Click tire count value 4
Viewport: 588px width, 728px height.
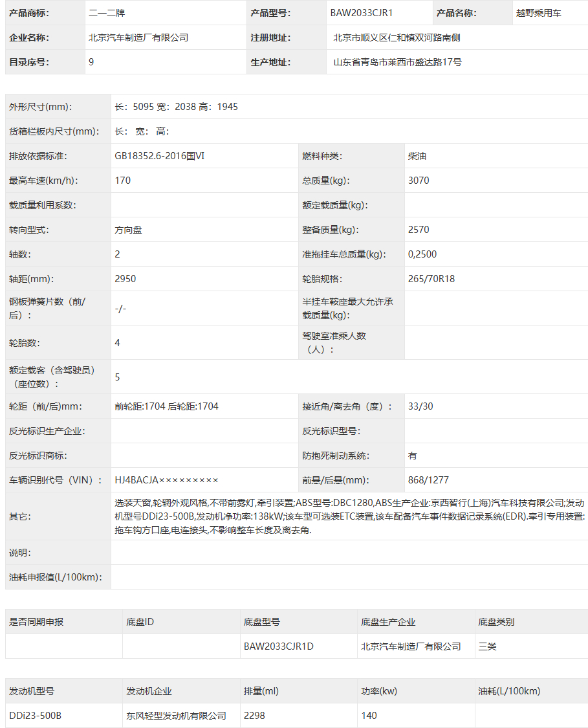click(x=118, y=342)
